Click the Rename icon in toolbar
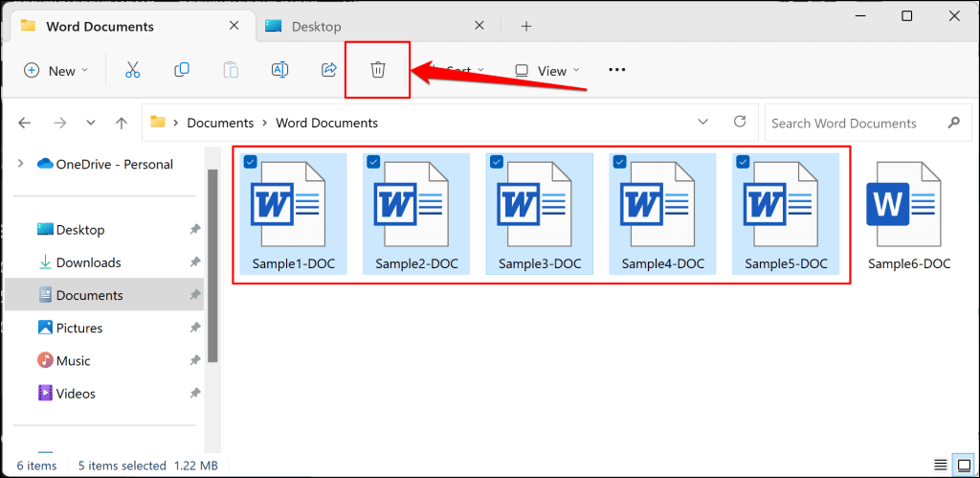This screenshot has height=478, width=980. [279, 70]
